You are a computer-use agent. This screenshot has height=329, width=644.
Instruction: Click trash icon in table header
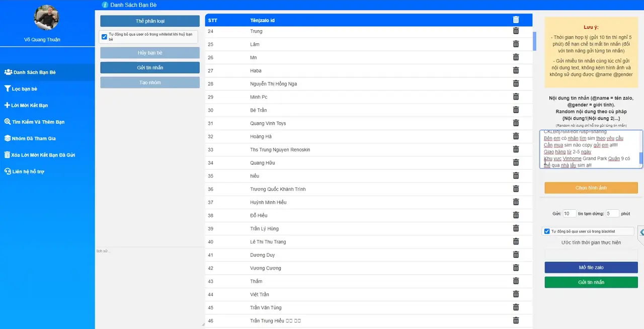516,20
